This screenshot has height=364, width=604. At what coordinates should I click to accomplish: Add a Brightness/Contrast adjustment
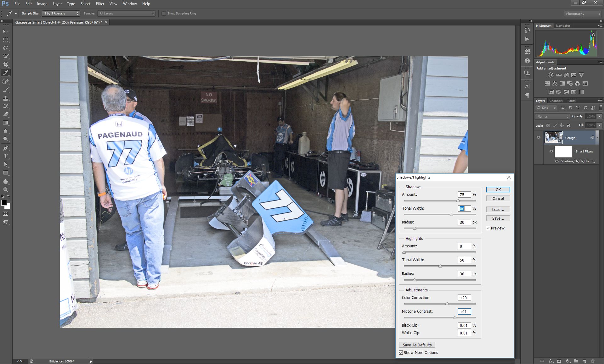(x=551, y=75)
